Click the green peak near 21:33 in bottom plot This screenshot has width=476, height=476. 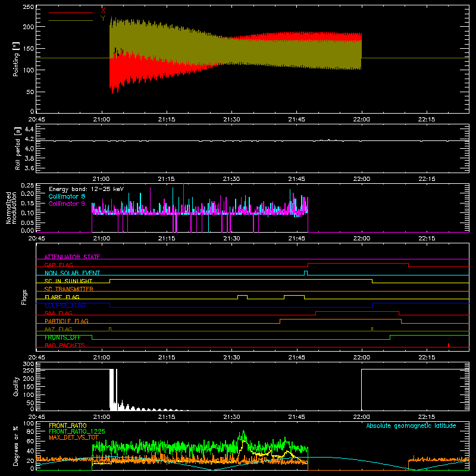tap(243, 432)
